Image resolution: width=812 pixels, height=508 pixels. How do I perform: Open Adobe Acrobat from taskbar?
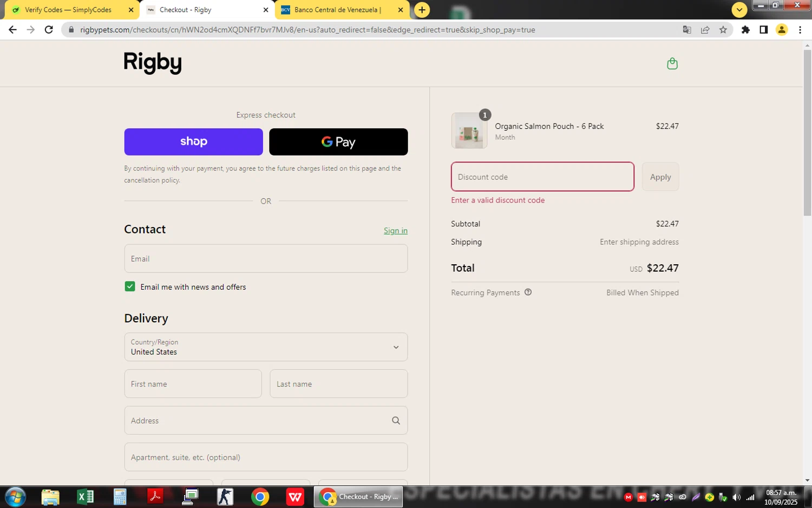155,497
